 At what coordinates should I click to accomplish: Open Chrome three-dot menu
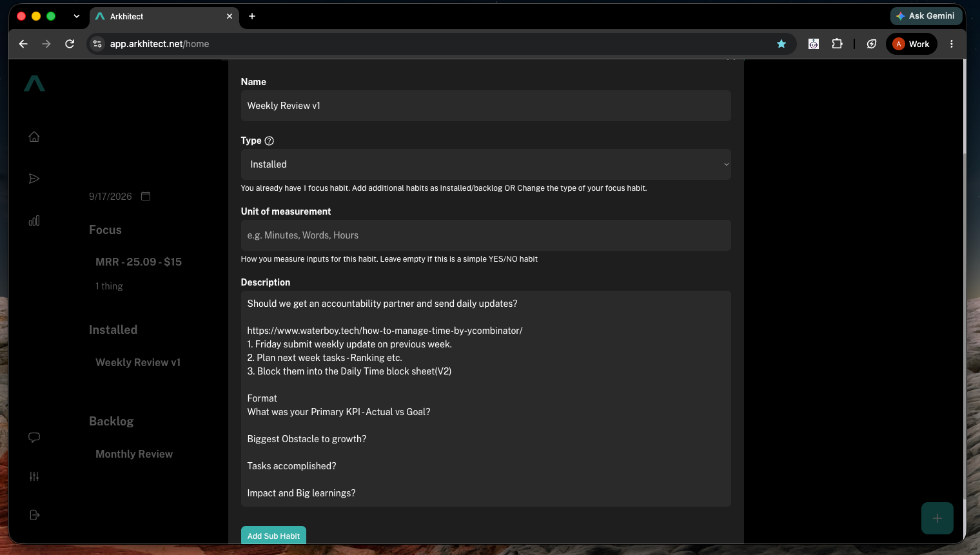(952, 44)
